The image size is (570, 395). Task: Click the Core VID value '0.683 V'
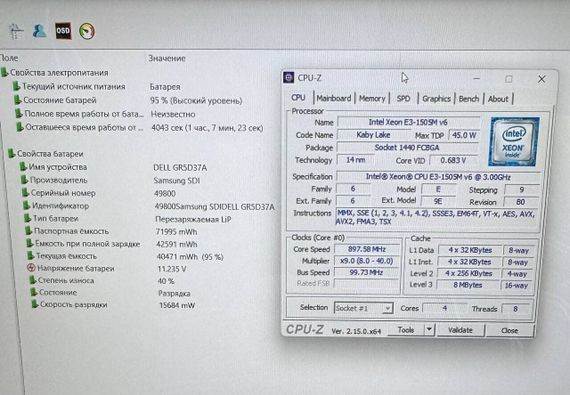coord(453,160)
